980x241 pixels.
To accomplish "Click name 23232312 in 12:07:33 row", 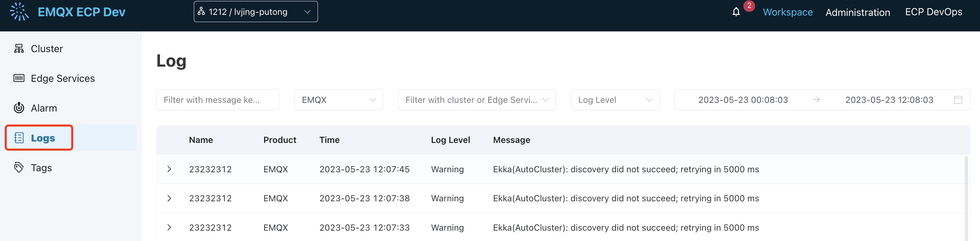I will pyautogui.click(x=210, y=227).
